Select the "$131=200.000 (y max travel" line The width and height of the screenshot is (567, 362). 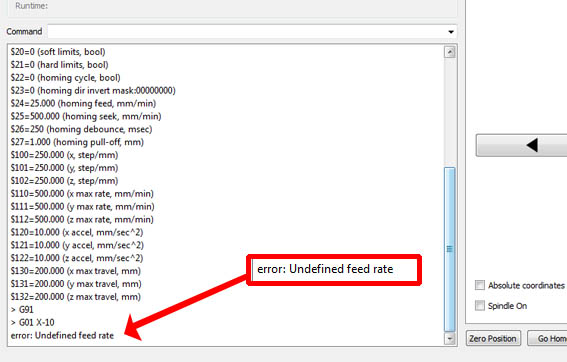(x=76, y=284)
